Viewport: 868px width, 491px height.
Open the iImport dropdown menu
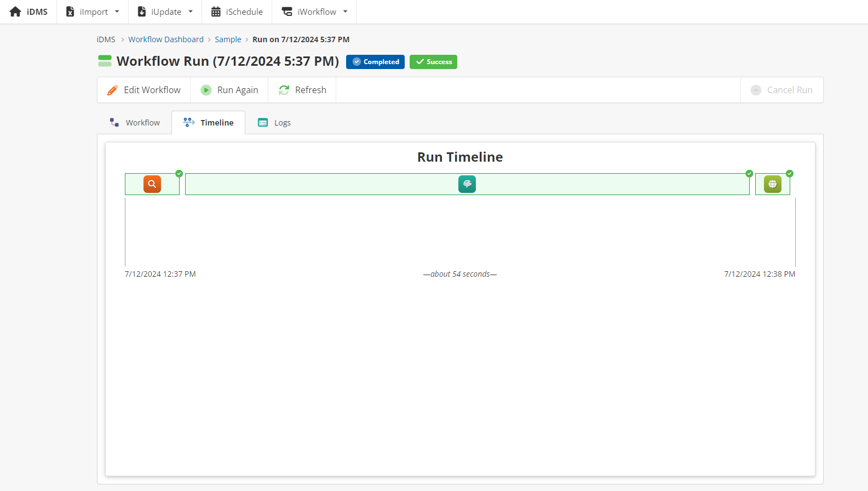93,12
